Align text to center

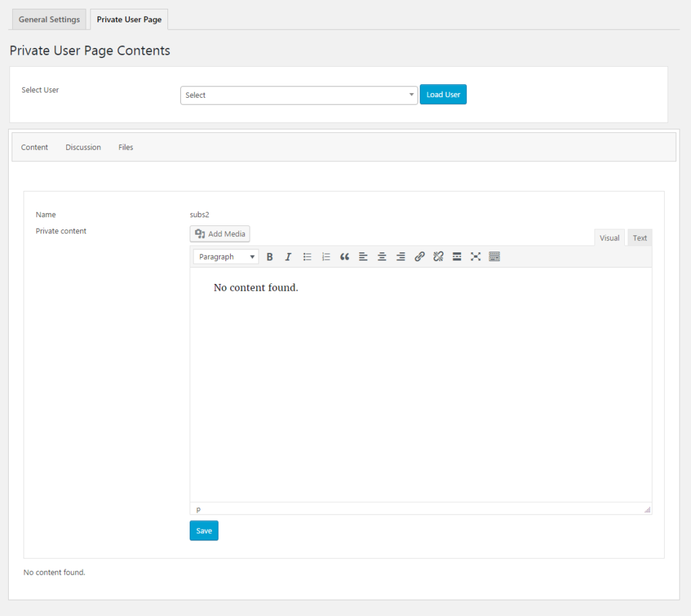coord(381,256)
